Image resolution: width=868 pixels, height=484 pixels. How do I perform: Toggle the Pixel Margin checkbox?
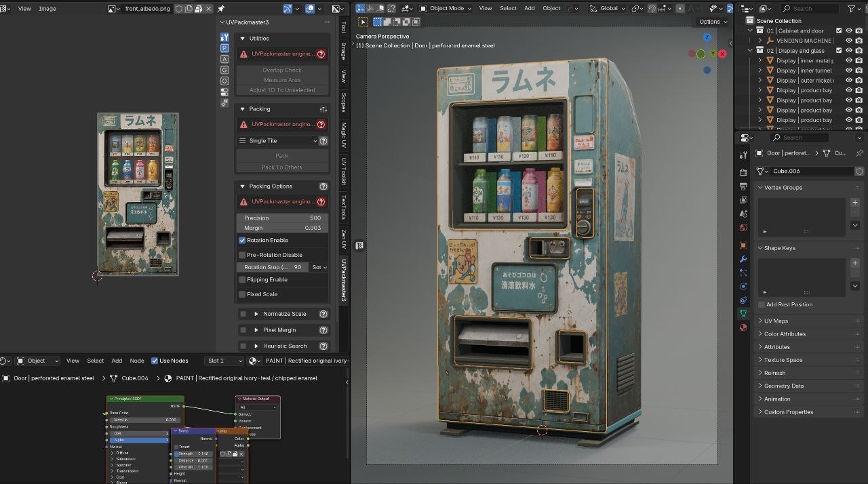coord(243,330)
